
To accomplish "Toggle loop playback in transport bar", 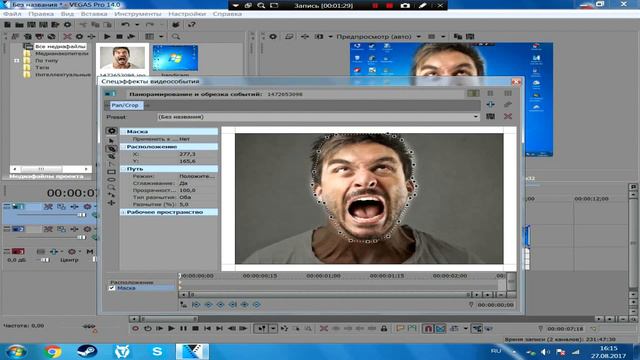I will coord(147,329).
